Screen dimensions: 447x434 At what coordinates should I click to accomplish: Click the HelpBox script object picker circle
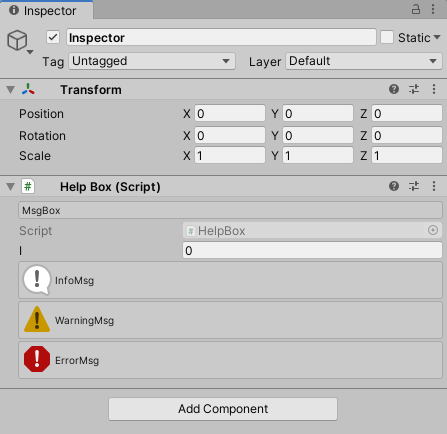[x=433, y=230]
